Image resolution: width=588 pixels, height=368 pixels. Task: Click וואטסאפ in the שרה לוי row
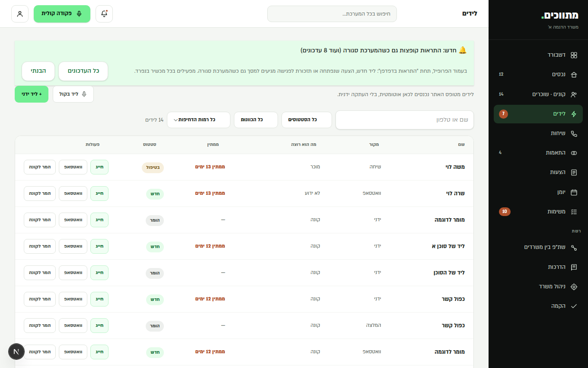(73, 194)
